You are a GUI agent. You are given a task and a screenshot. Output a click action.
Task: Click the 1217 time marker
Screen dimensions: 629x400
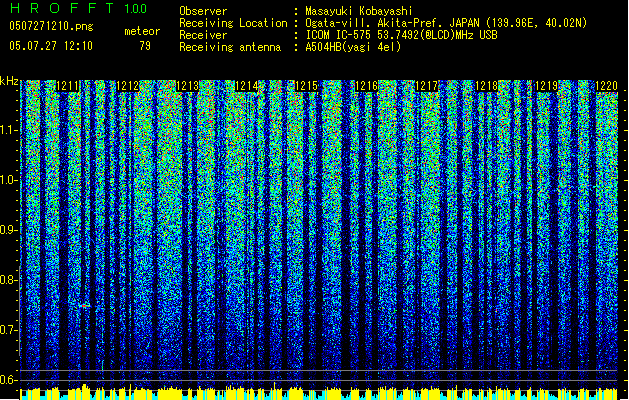click(x=426, y=86)
